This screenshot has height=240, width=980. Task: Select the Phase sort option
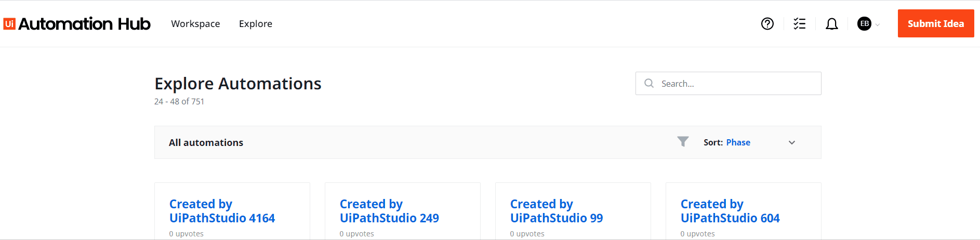pyautogui.click(x=738, y=142)
